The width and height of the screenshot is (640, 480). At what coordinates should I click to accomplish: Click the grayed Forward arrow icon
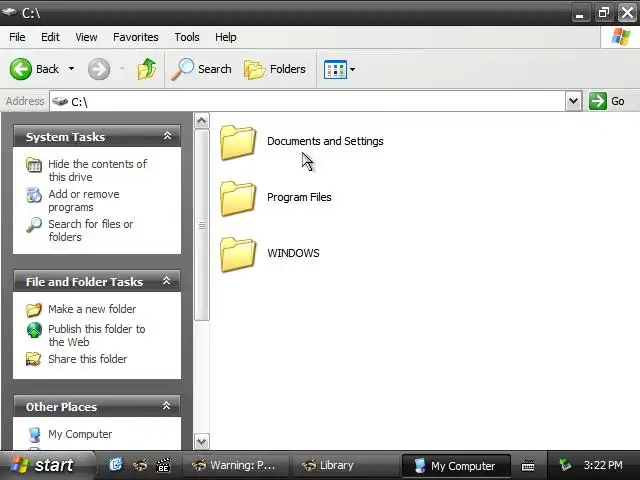click(99, 69)
